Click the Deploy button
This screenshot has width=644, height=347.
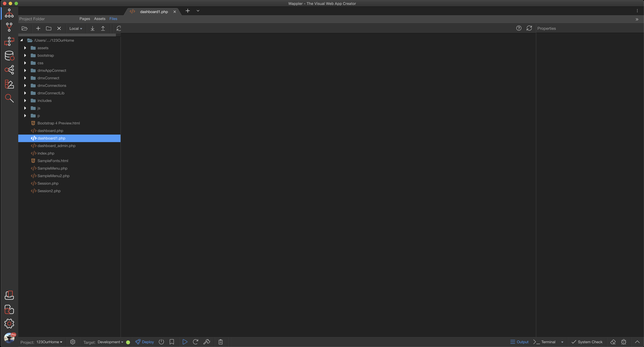point(145,342)
